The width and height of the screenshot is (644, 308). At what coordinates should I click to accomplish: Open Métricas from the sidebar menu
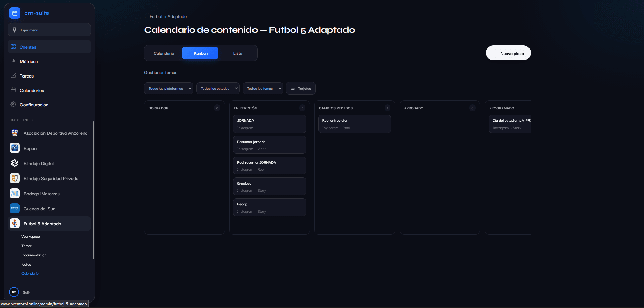coord(49,61)
